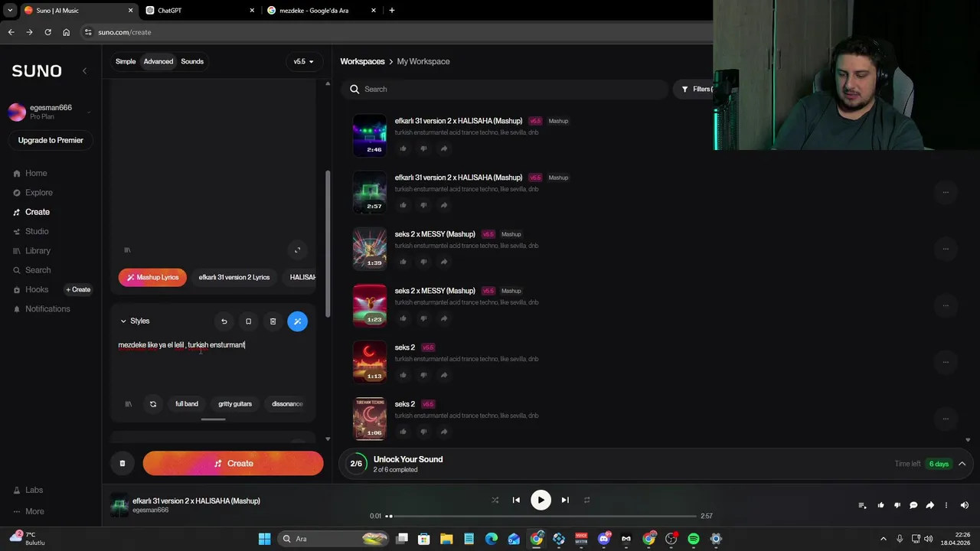
Task: Open more options in player bar
Action: tap(946, 505)
